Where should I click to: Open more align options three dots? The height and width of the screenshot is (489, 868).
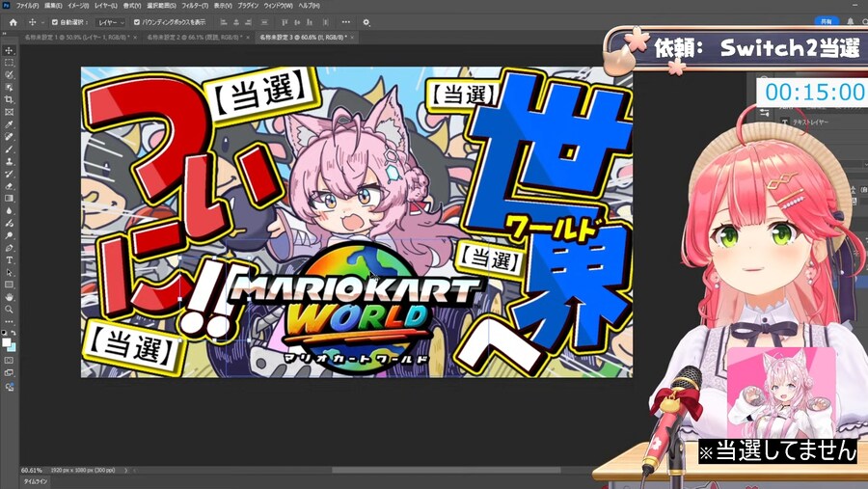pos(346,23)
